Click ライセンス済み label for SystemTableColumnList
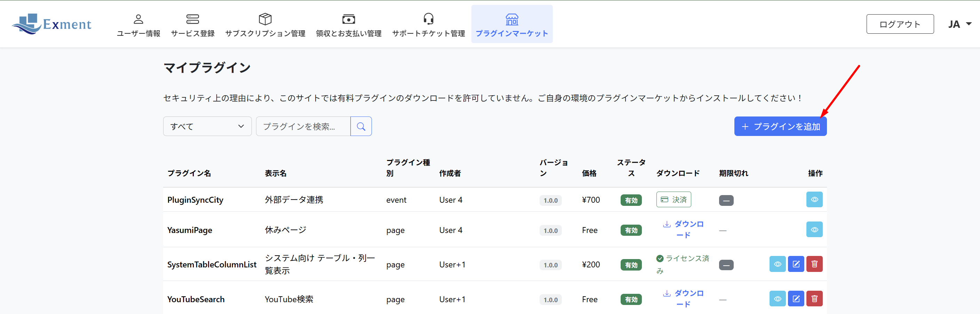Image resolution: width=980 pixels, height=314 pixels. tap(683, 265)
